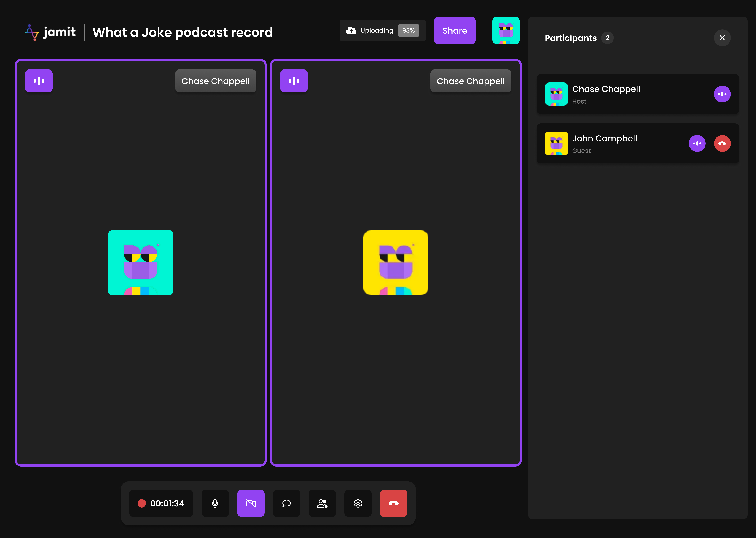
Task: Open your profile avatar menu
Action: pos(506,30)
